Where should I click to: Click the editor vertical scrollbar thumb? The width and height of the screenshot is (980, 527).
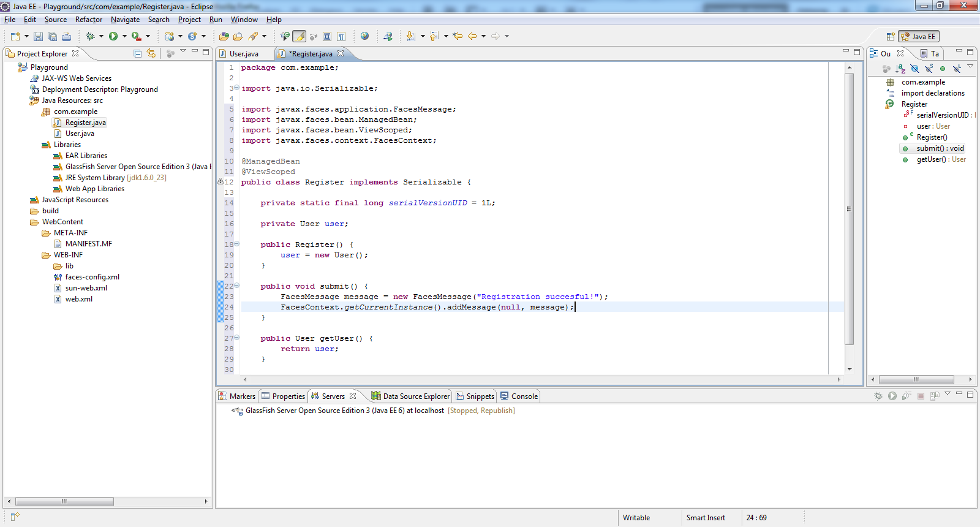[x=850, y=208]
